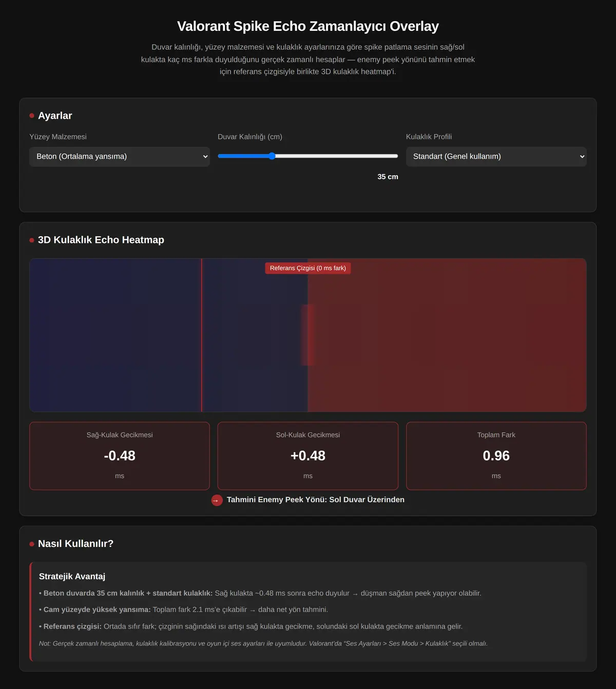
Task: Click the Referans Çizgisi (0 ms fark) label
Action: click(308, 268)
